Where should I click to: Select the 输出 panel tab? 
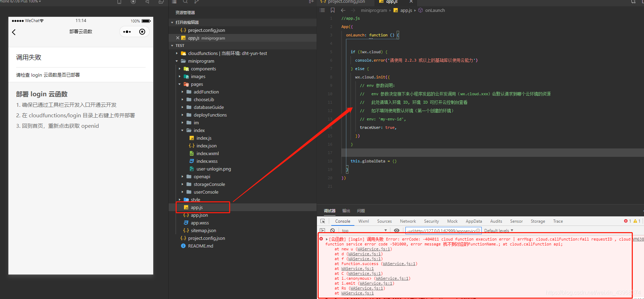click(x=346, y=211)
